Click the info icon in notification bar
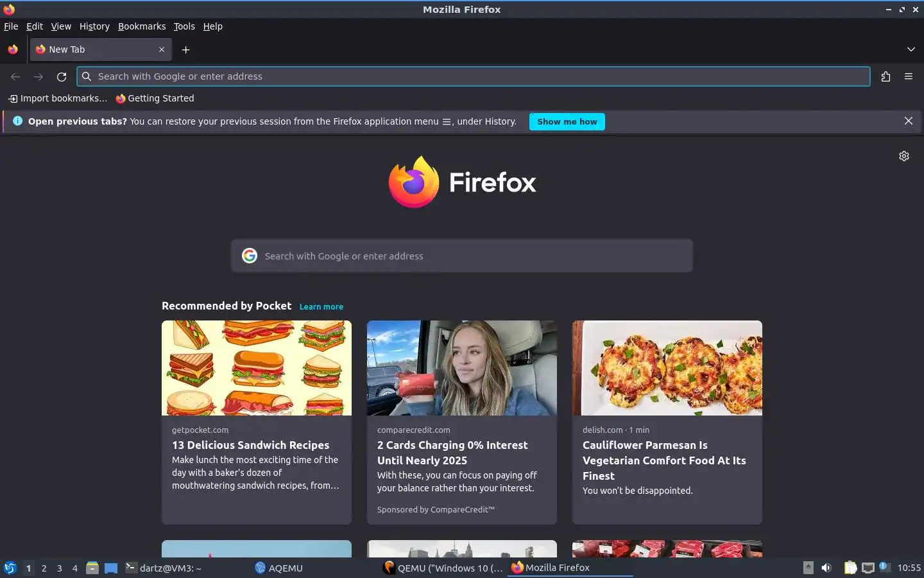The height and width of the screenshot is (578, 924). (x=17, y=121)
